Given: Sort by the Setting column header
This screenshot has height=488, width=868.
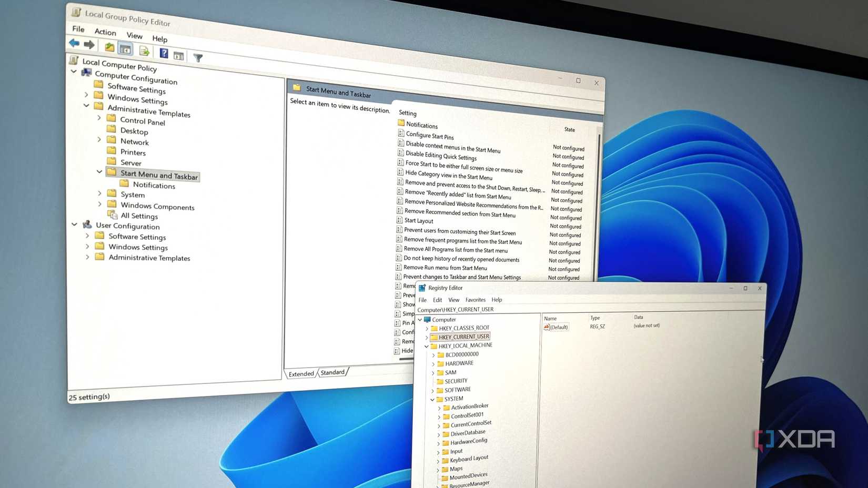Looking at the screenshot, I should (408, 113).
